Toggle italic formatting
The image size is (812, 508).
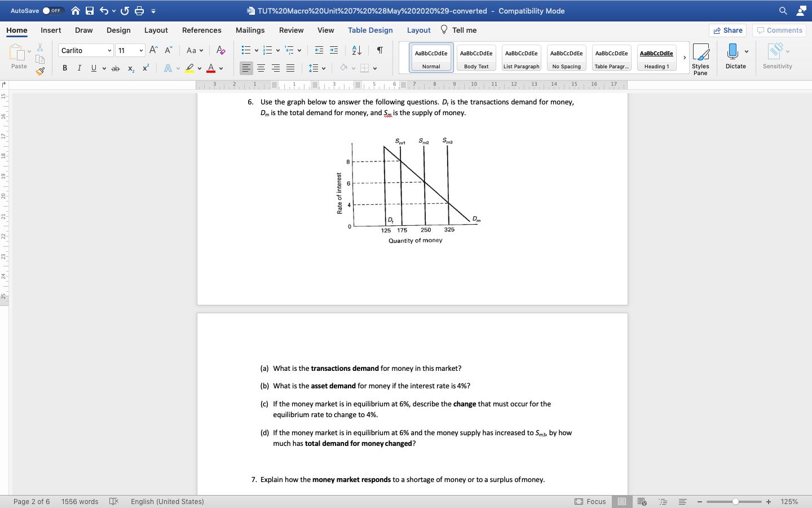[x=79, y=68]
